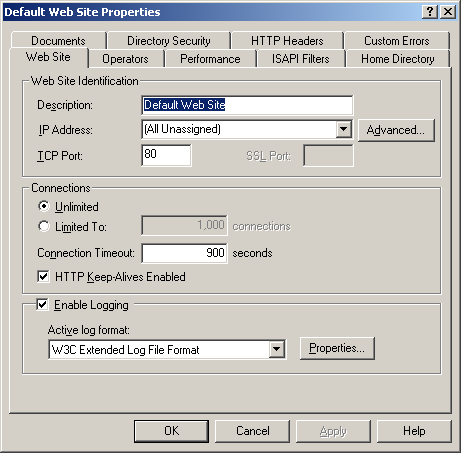Click the Advanced button
The height and width of the screenshot is (453, 461).
pyautogui.click(x=396, y=130)
